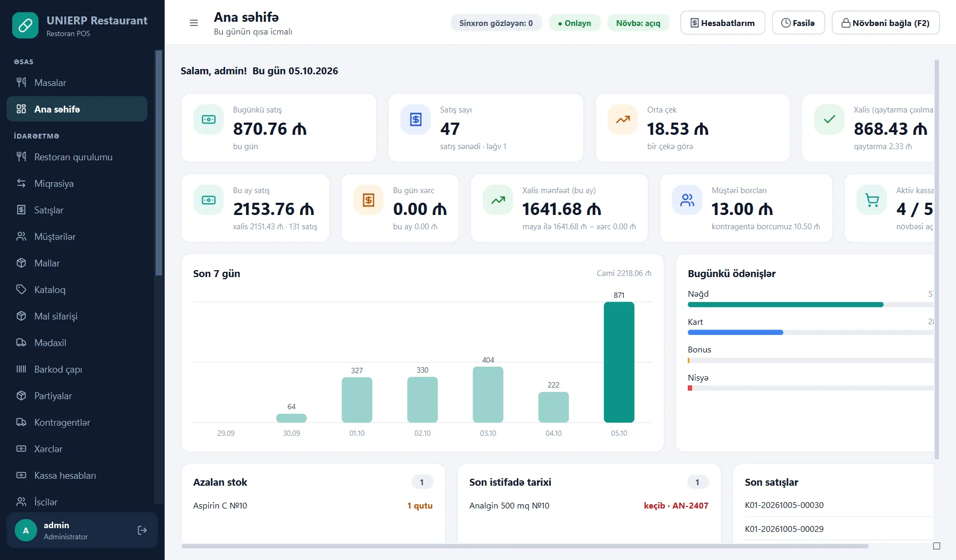The image size is (956, 560).
Task: Click the Sinxron gözləyən status badge
Action: (496, 23)
